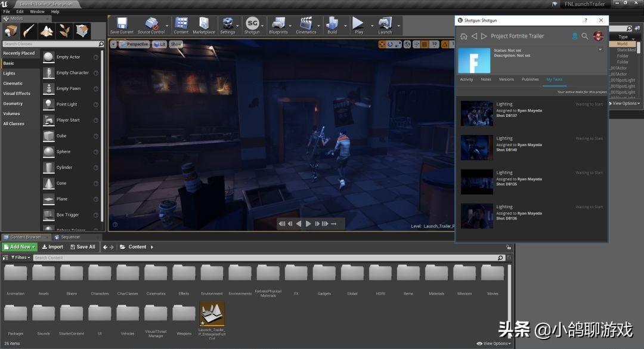
Task: Click the Save Current toolbar icon
Action: (122, 24)
